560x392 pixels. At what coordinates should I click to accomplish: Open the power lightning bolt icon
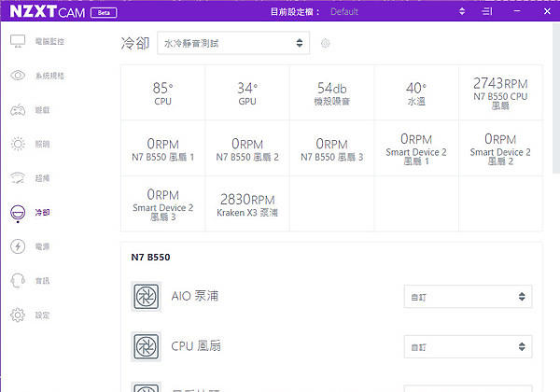18,246
